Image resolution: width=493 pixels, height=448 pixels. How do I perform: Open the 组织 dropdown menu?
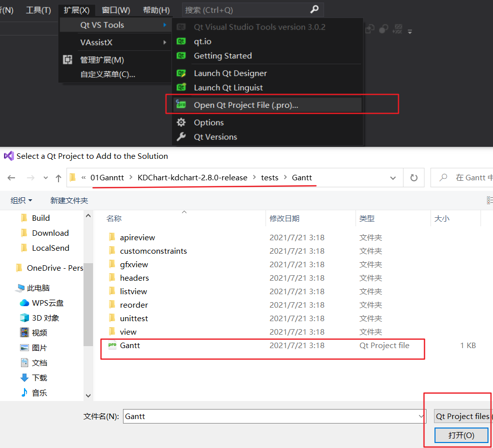tap(21, 200)
